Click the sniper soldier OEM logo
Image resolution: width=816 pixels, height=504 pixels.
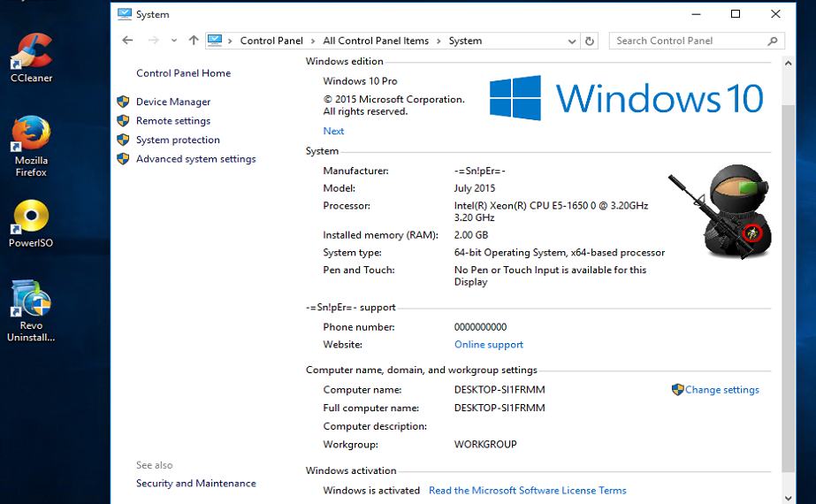(721, 212)
